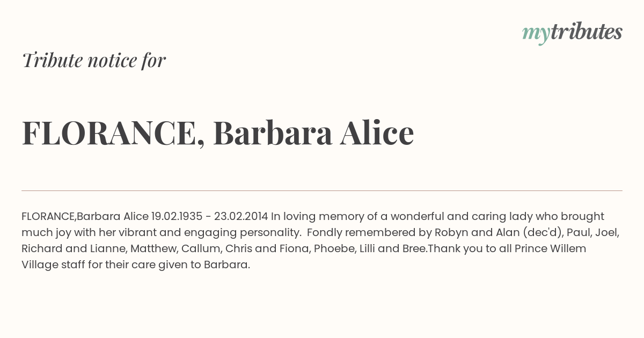Click "Barbara" in the large title
This screenshot has height=338, width=644.
click(272, 133)
